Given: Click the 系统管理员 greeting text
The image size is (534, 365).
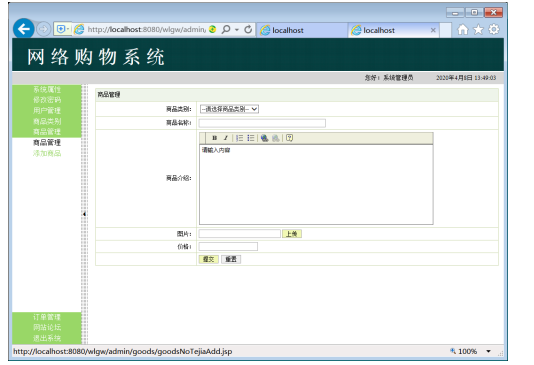Looking at the screenshot, I should [x=398, y=78].
